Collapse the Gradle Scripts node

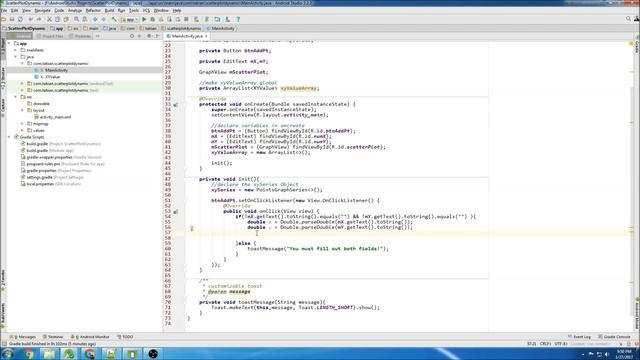tap(9, 137)
